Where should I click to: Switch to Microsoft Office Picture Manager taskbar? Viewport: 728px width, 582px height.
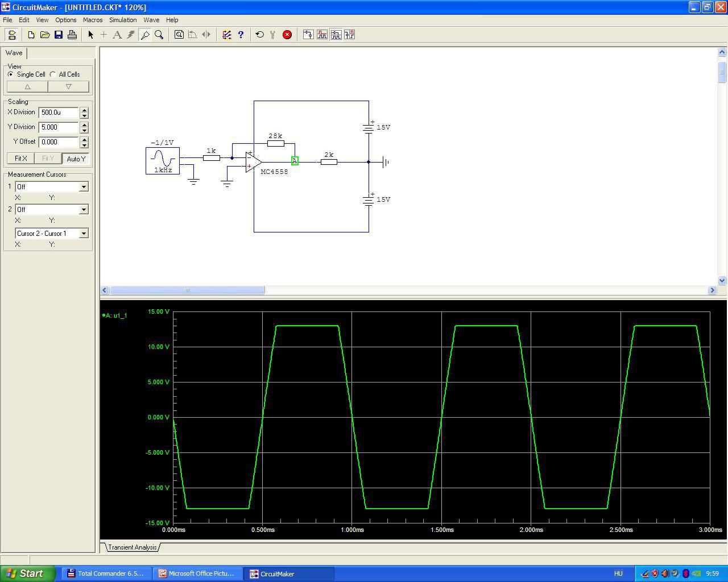[197, 573]
